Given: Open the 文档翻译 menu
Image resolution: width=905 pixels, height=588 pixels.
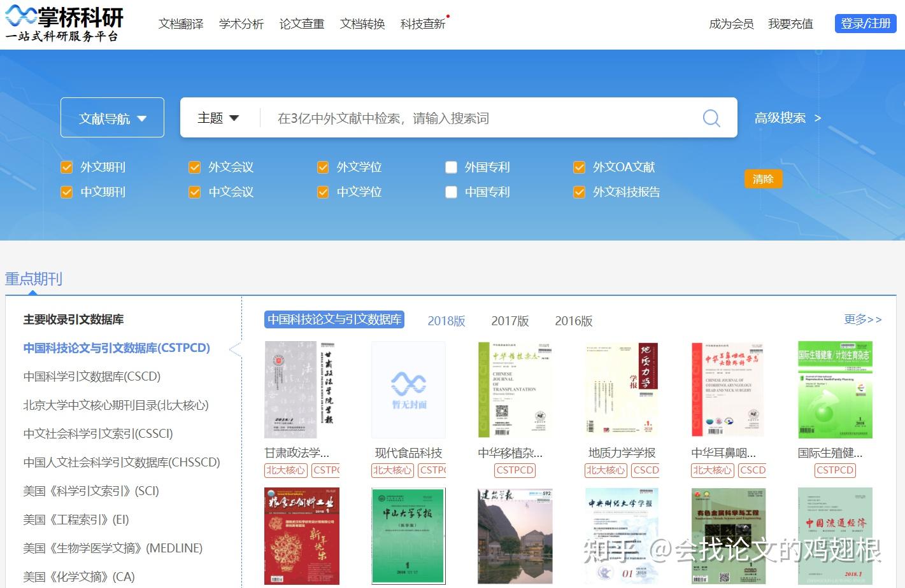Looking at the screenshot, I should [181, 24].
